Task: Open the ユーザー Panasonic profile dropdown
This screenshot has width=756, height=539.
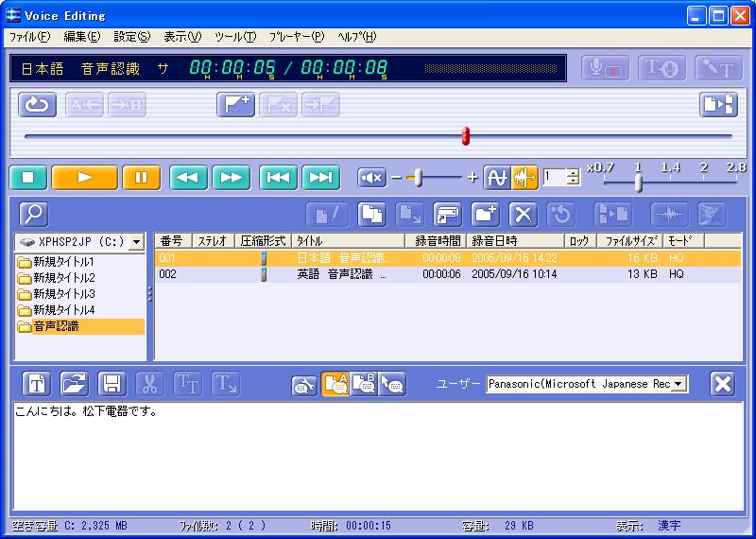Action: [x=679, y=384]
